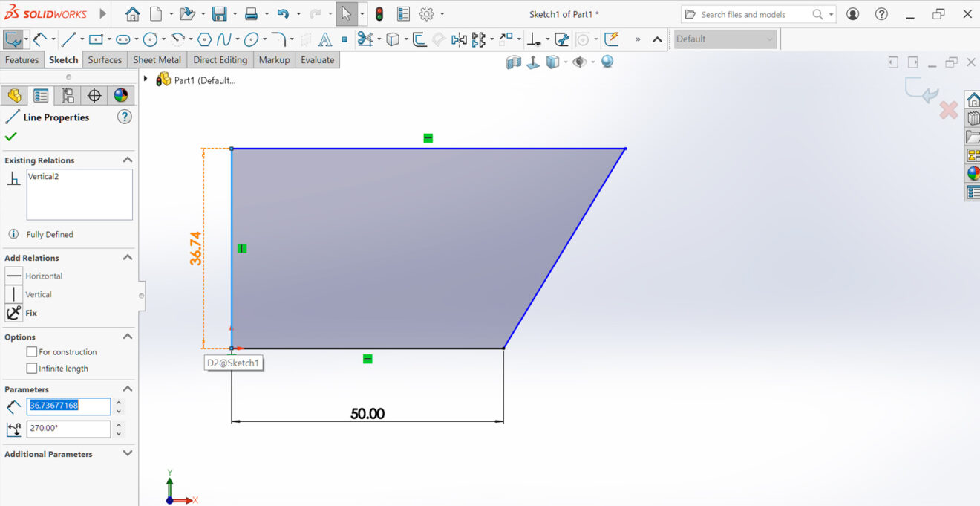Accept Line Properties with green checkmark
This screenshot has height=506, width=980.
tap(10, 137)
